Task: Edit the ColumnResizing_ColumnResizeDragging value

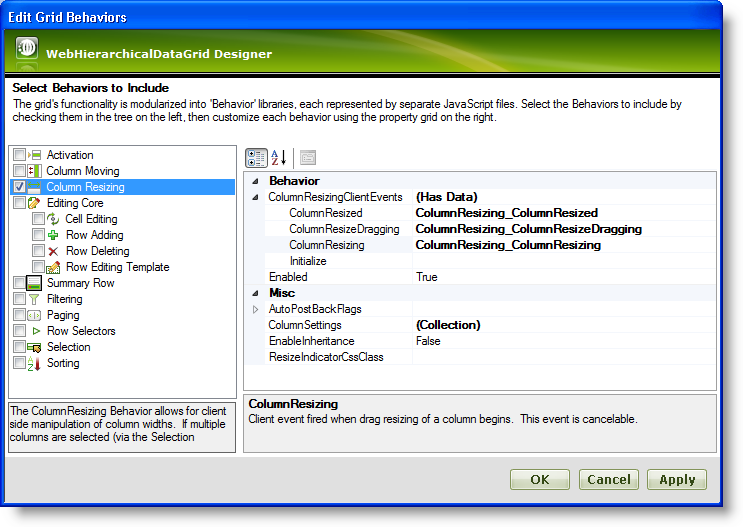Action: click(564, 229)
